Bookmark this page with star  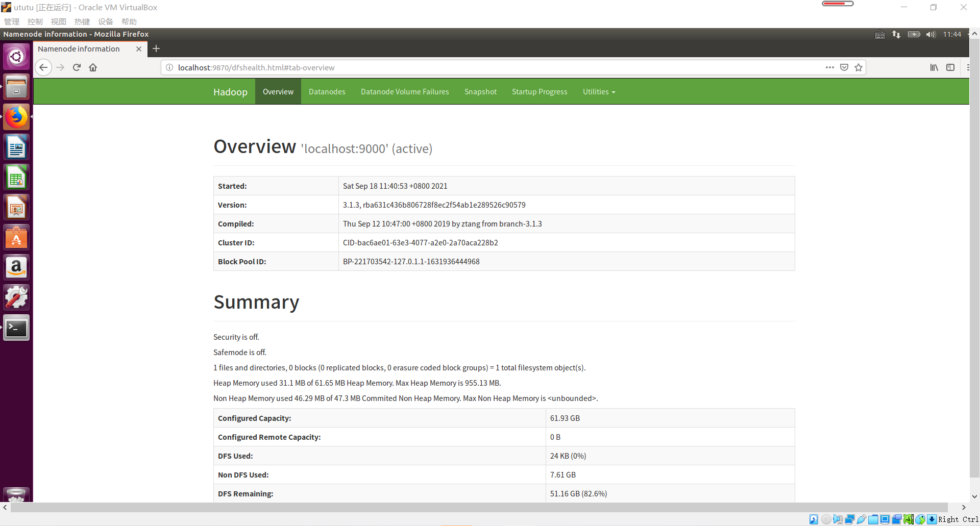click(859, 67)
